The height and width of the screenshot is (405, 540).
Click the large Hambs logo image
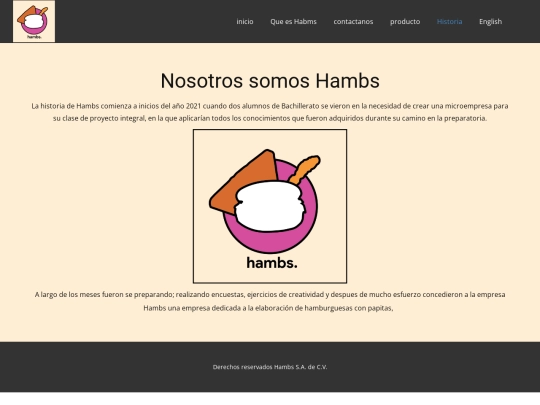(270, 206)
